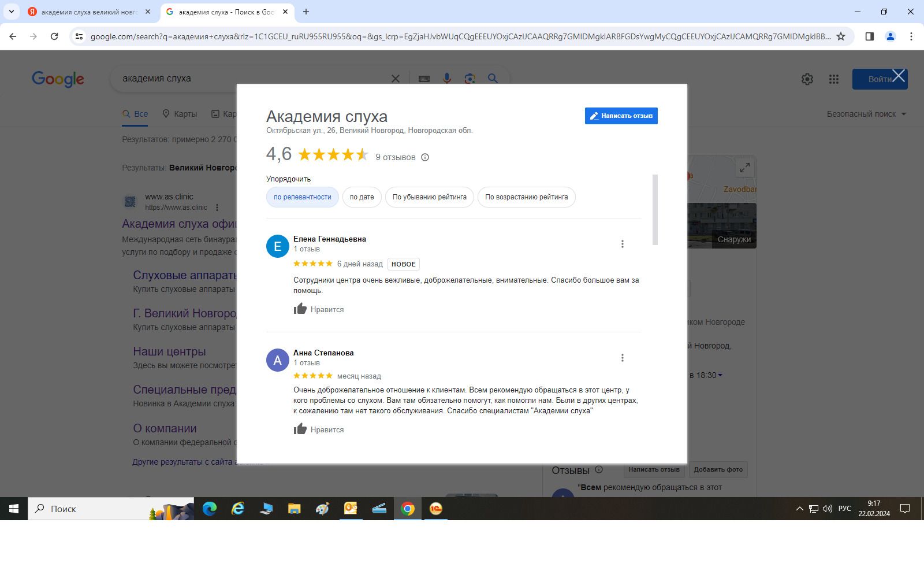The width and height of the screenshot is (924, 578).
Task: Bookmark this page with the star icon
Action: pos(841,36)
